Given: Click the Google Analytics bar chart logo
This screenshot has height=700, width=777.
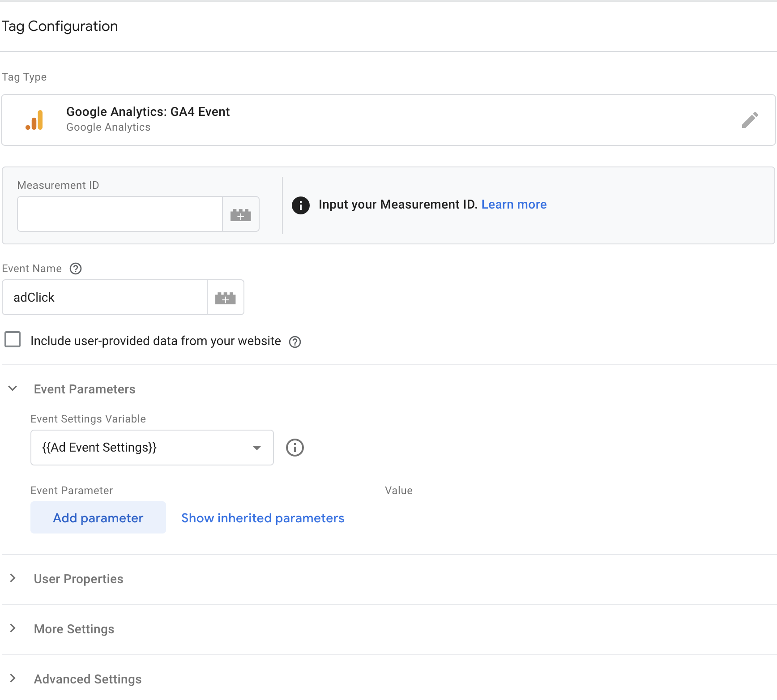Looking at the screenshot, I should [34, 120].
